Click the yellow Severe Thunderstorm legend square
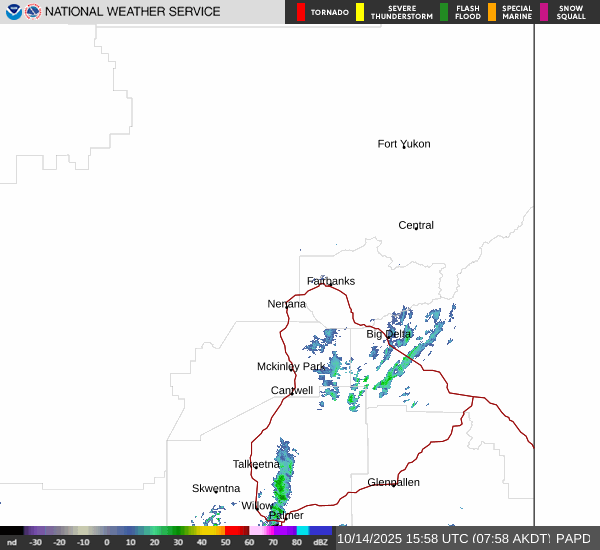Image resolution: width=600 pixels, height=550 pixels. pyautogui.click(x=360, y=12)
